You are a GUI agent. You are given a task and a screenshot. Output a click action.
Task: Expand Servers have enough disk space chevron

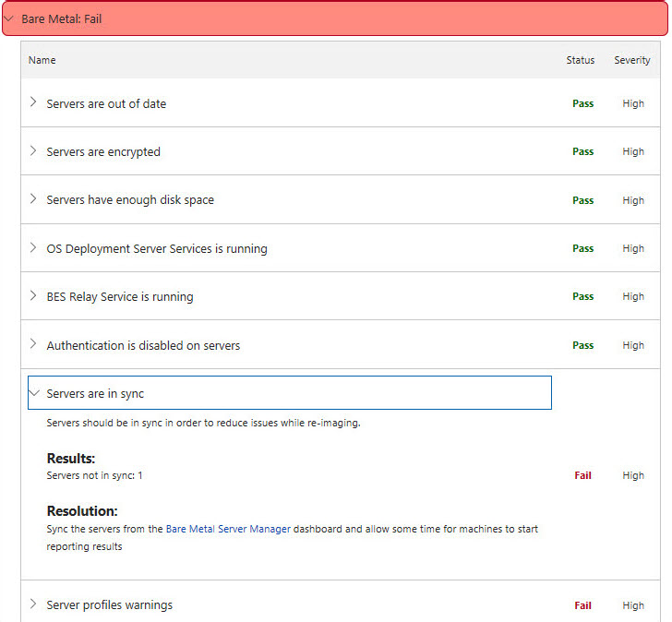click(34, 199)
